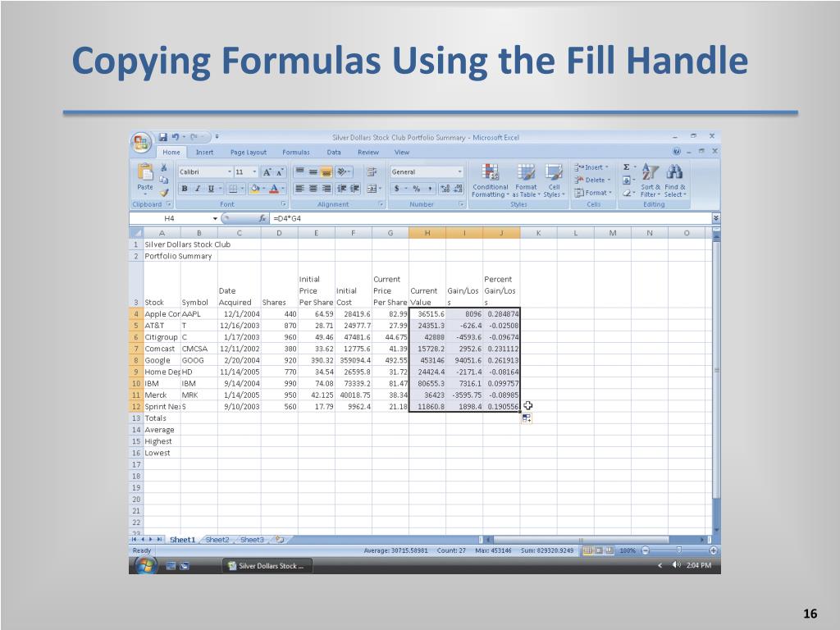Toggle Bottom Align vertical alignment

click(326, 172)
